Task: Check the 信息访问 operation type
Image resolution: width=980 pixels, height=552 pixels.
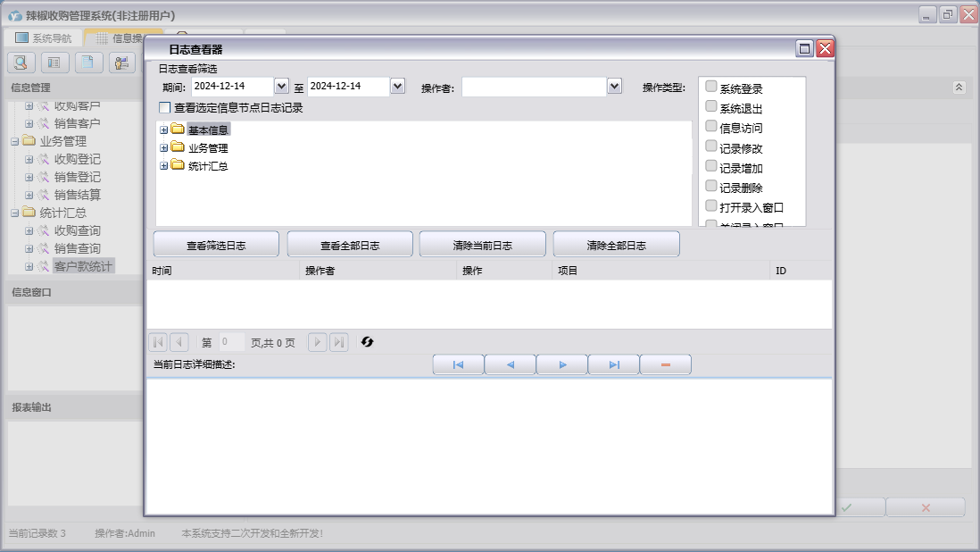Action: coord(710,126)
